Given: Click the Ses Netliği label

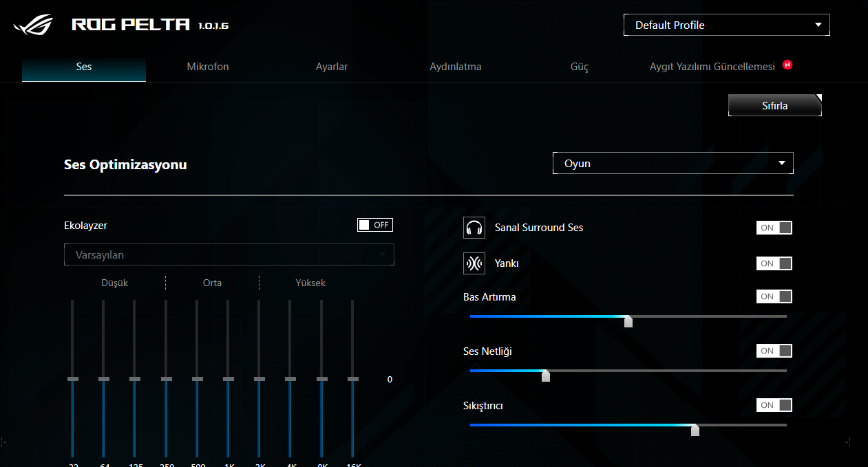Looking at the screenshot, I should click(487, 351).
